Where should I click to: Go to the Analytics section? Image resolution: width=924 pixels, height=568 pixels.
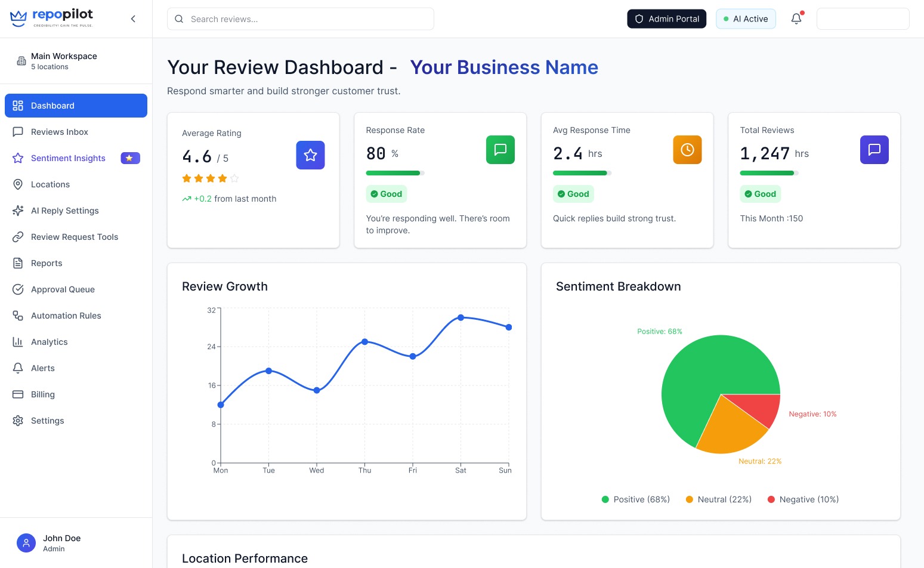49,342
